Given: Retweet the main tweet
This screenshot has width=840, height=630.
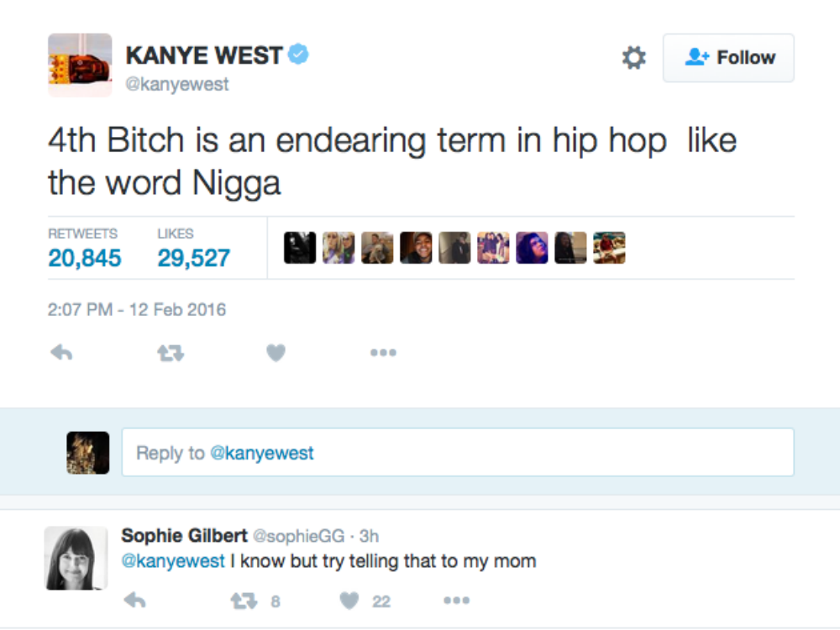Looking at the screenshot, I should pyautogui.click(x=171, y=354).
